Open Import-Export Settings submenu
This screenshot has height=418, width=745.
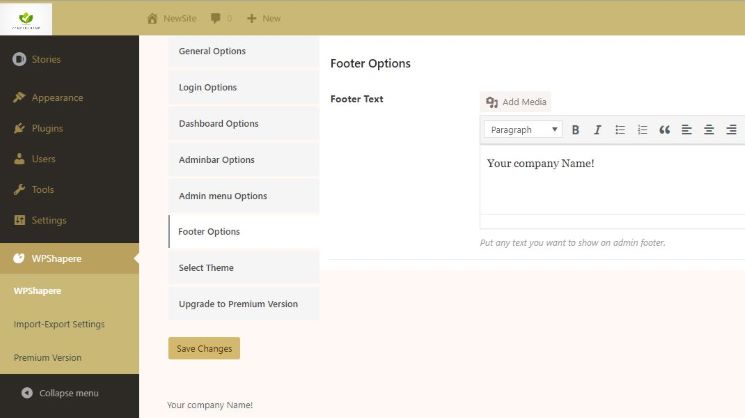pos(59,324)
